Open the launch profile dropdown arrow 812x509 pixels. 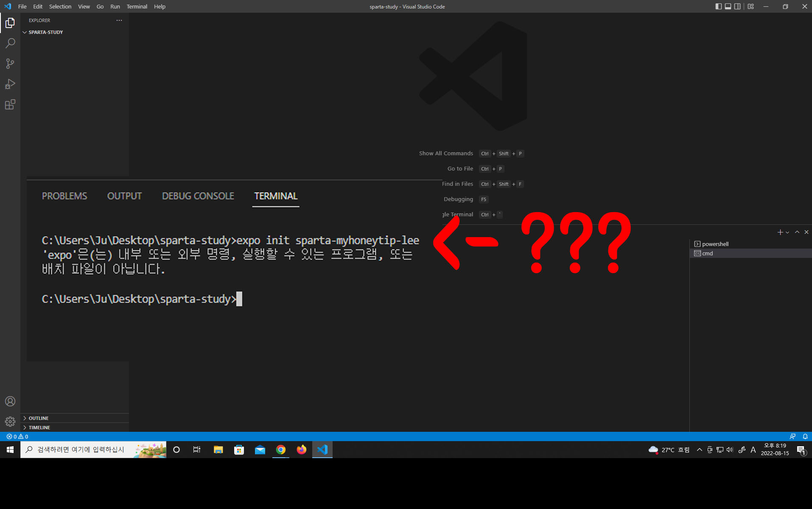(787, 232)
